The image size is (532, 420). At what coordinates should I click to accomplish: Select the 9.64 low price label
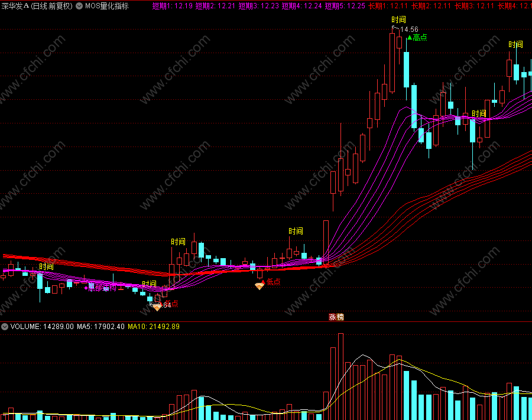point(164,305)
